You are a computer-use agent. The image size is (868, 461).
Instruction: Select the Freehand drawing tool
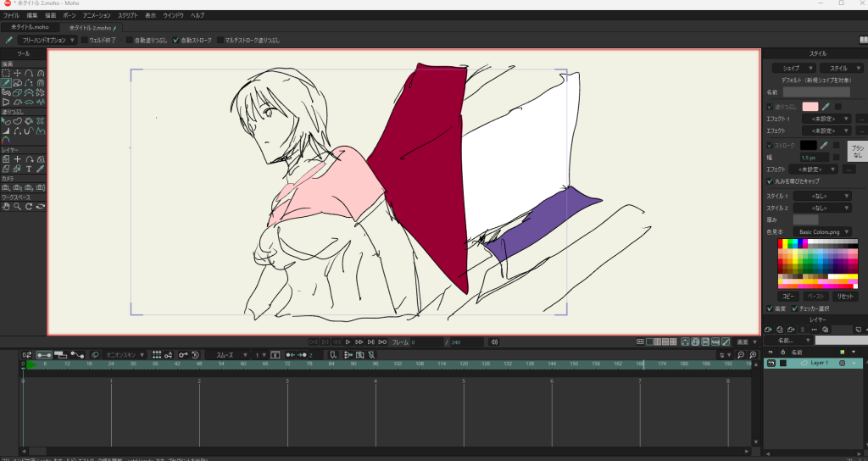(x=6, y=83)
